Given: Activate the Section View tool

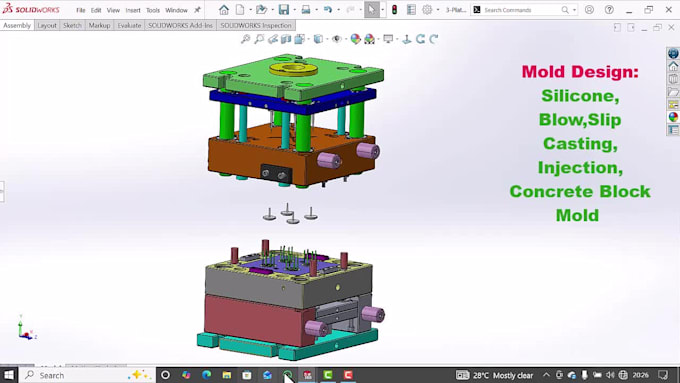Looking at the screenshot, I should pyautogui.click(x=286, y=39).
